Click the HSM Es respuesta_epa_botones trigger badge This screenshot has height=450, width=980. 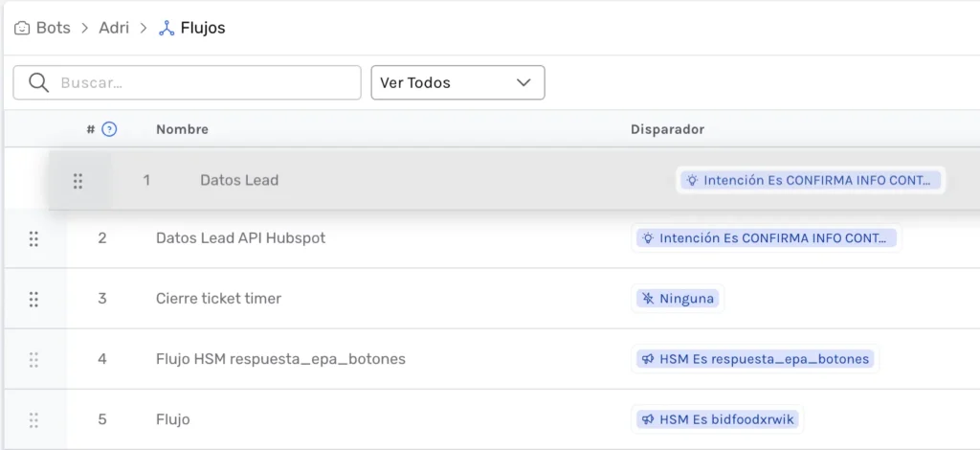755,359
